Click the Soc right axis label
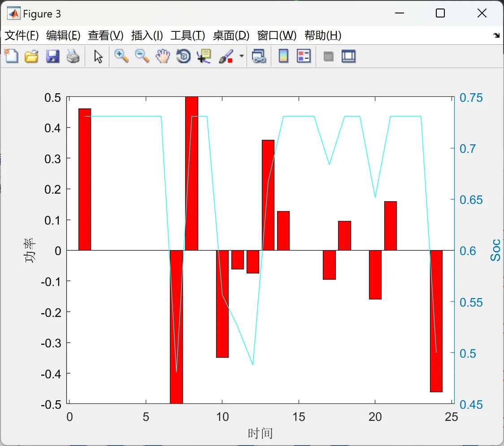504x446 pixels. 495,250
